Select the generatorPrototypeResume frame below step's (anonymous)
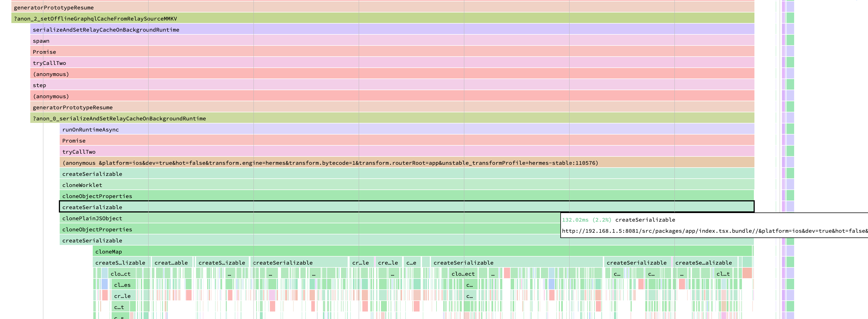The image size is (868, 319). click(x=392, y=107)
